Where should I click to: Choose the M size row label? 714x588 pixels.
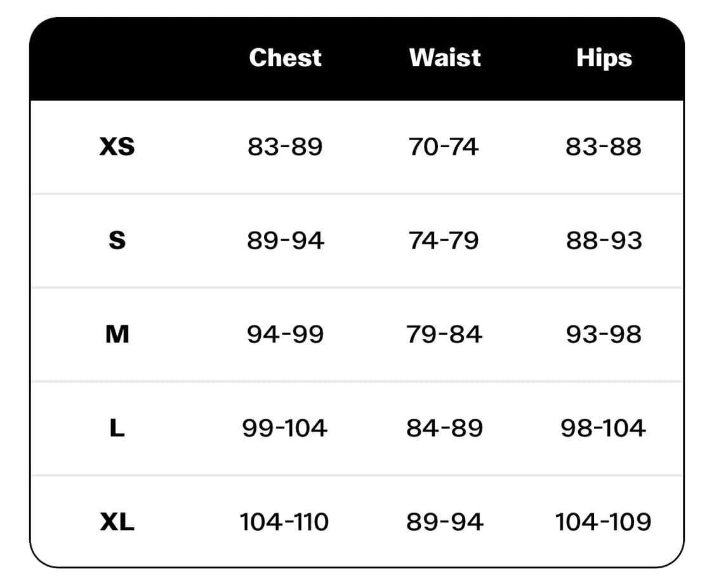(x=117, y=334)
